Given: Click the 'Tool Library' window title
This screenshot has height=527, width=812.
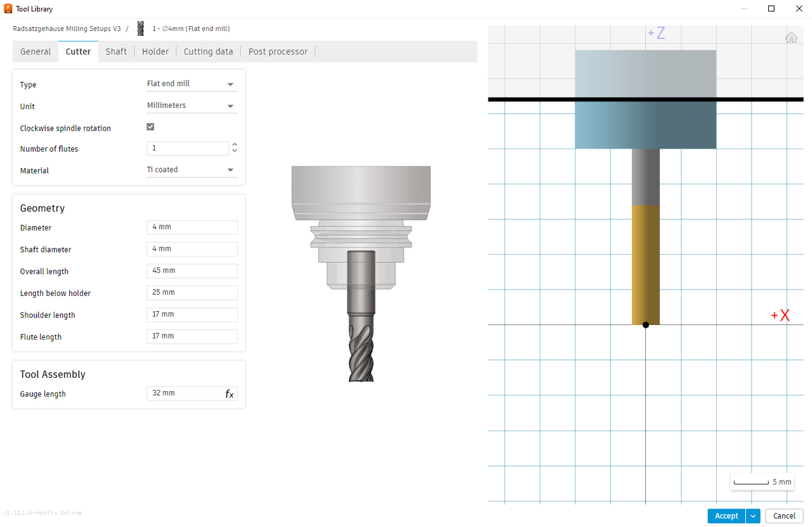Looking at the screenshot, I should coord(34,9).
